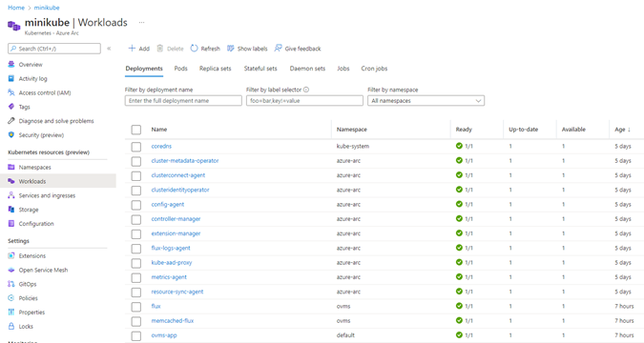644x343 pixels.
Task: Click the Ready column header
Action: coord(464,130)
